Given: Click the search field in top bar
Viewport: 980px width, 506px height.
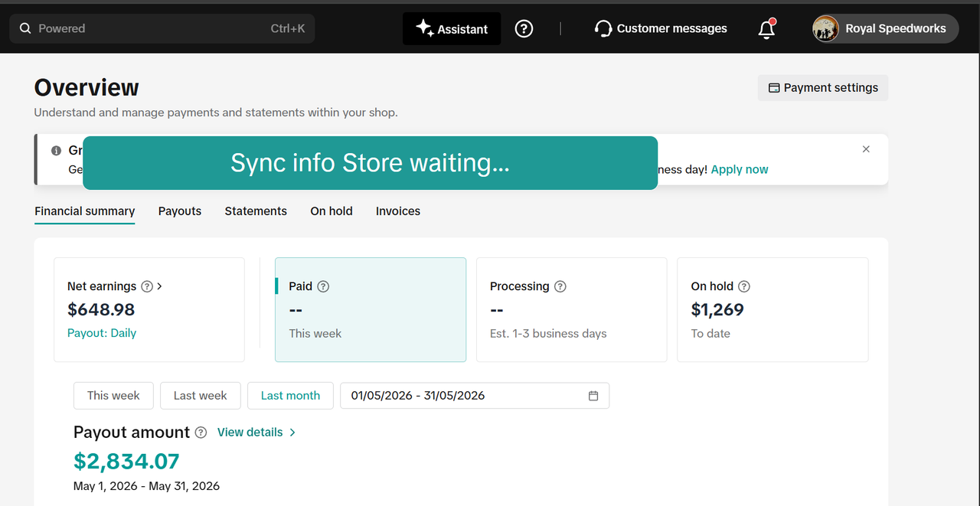Looking at the screenshot, I should (162, 28).
